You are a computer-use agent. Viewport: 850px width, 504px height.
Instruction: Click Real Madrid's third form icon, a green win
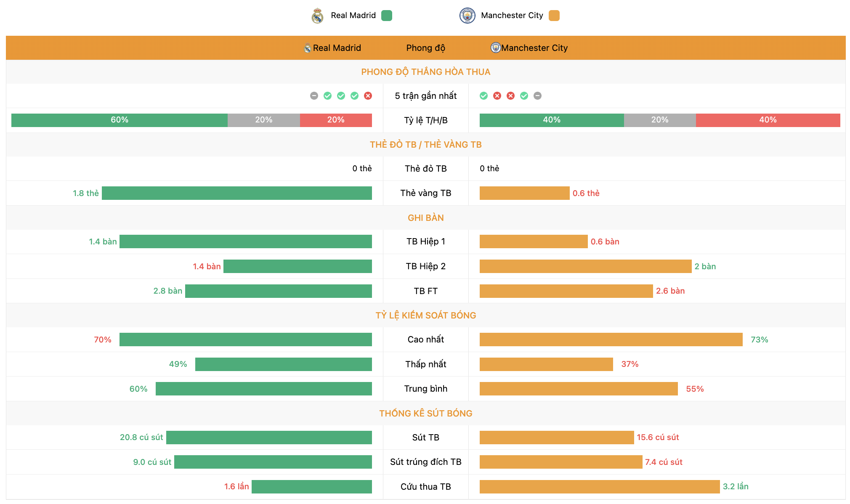pyautogui.click(x=341, y=96)
